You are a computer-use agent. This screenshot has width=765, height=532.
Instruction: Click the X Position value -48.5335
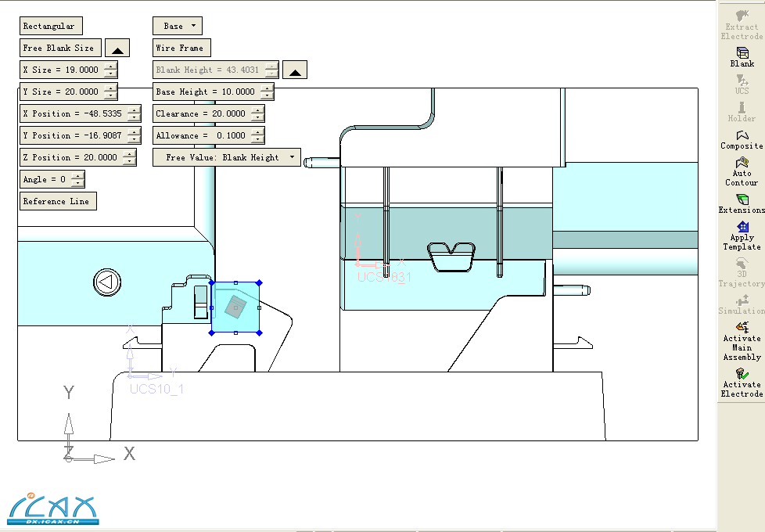click(x=102, y=113)
